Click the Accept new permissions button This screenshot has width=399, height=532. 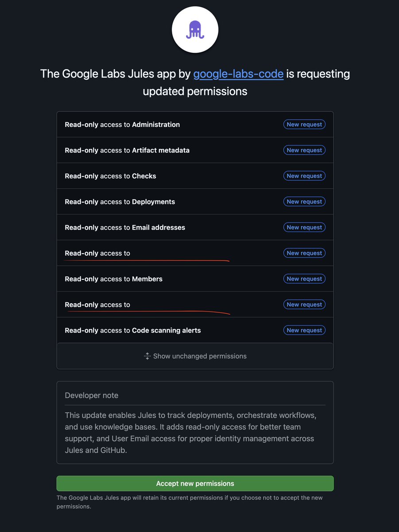pyautogui.click(x=195, y=484)
